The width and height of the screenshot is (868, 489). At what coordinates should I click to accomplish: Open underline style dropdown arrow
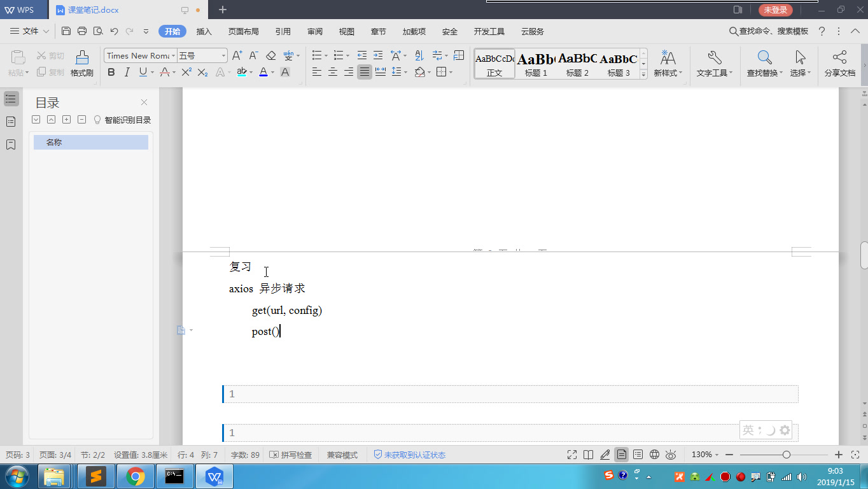(x=152, y=73)
